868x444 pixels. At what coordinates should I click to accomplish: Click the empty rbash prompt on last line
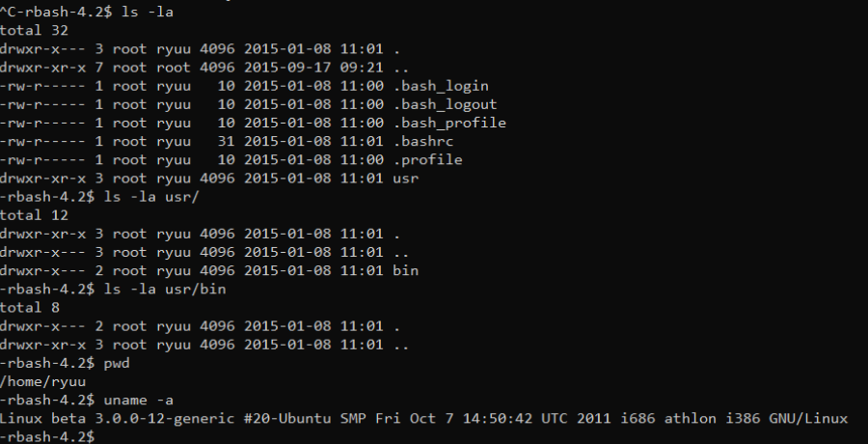tap(47, 437)
